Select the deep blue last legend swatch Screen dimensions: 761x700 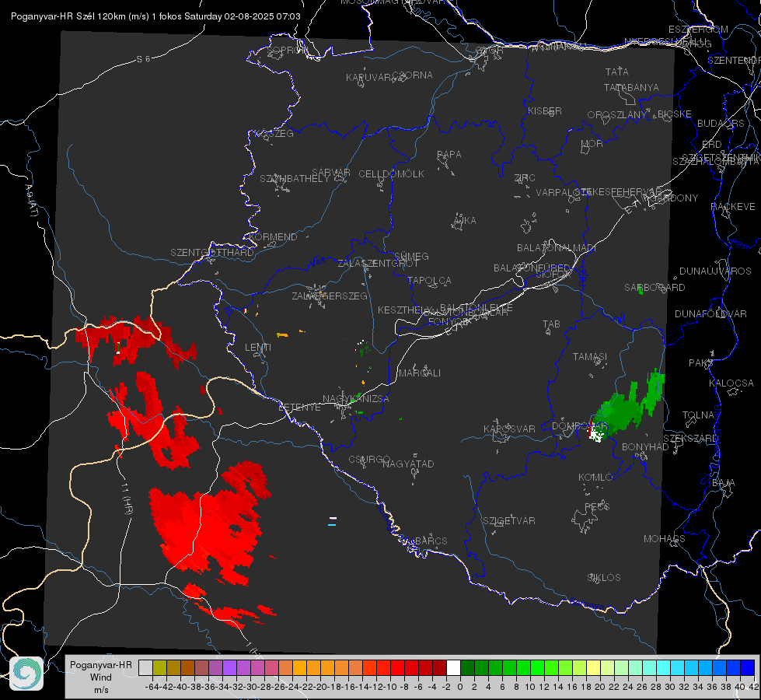[748, 667]
